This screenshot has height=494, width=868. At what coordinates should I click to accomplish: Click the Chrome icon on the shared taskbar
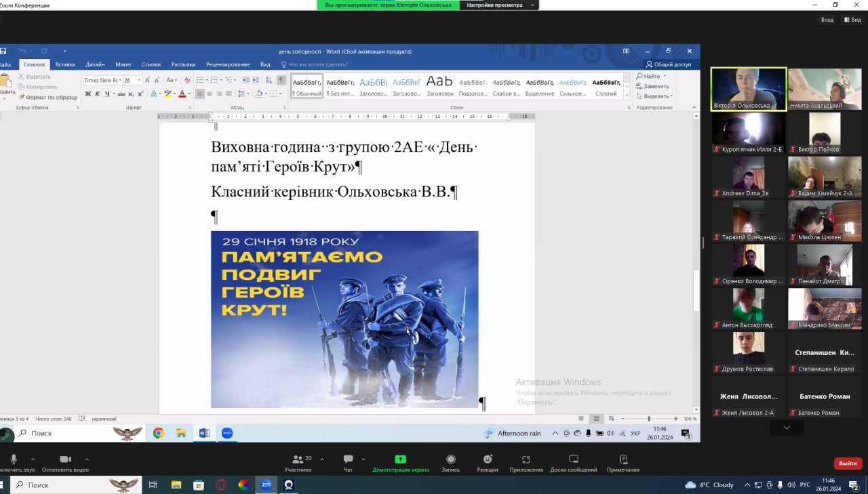coord(158,433)
